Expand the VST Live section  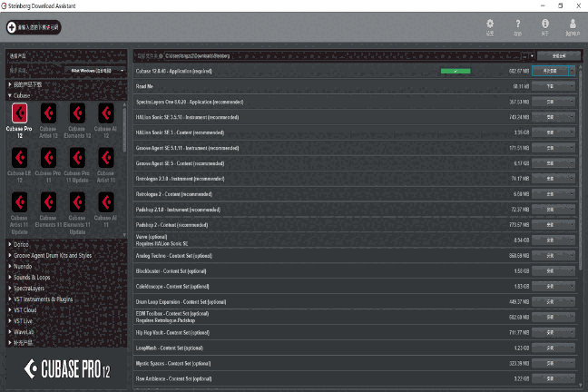coord(10,320)
